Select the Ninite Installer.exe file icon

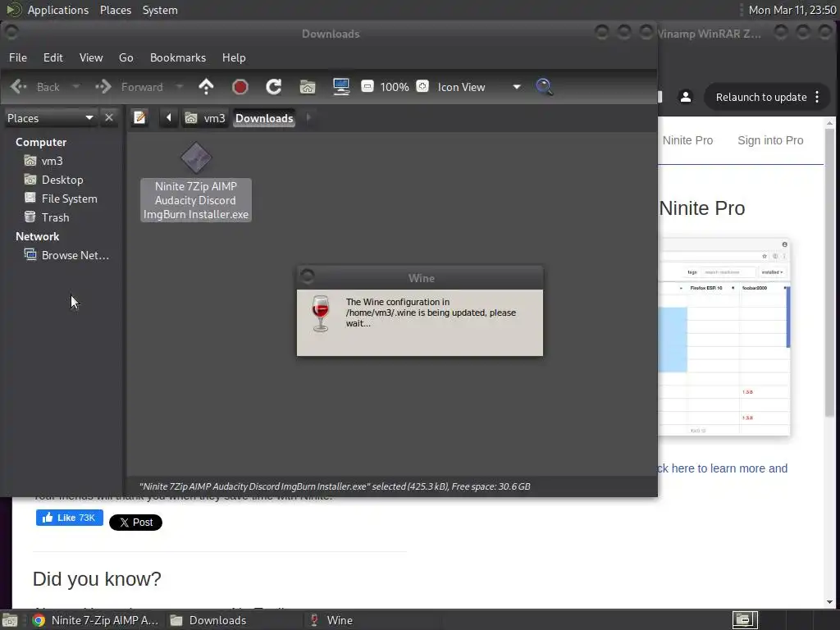click(196, 158)
